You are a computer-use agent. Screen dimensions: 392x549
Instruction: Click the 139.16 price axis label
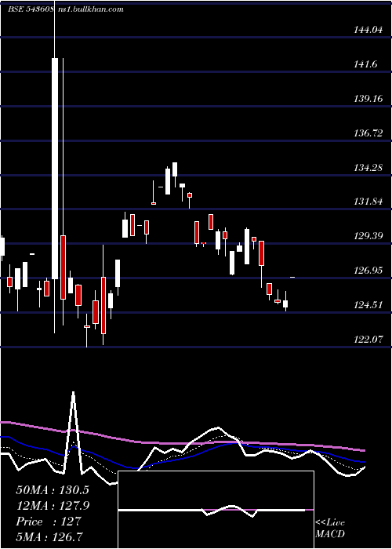coord(368,99)
